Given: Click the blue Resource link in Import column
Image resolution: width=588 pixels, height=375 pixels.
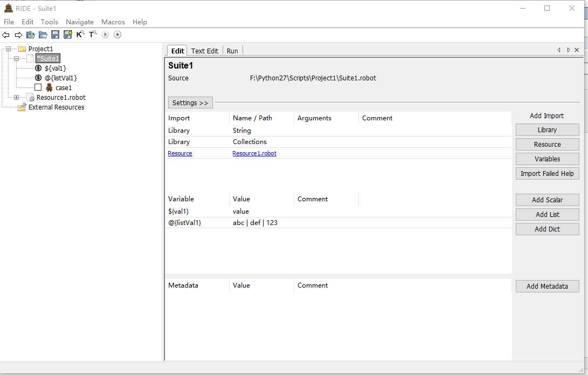Looking at the screenshot, I should pyautogui.click(x=179, y=153).
